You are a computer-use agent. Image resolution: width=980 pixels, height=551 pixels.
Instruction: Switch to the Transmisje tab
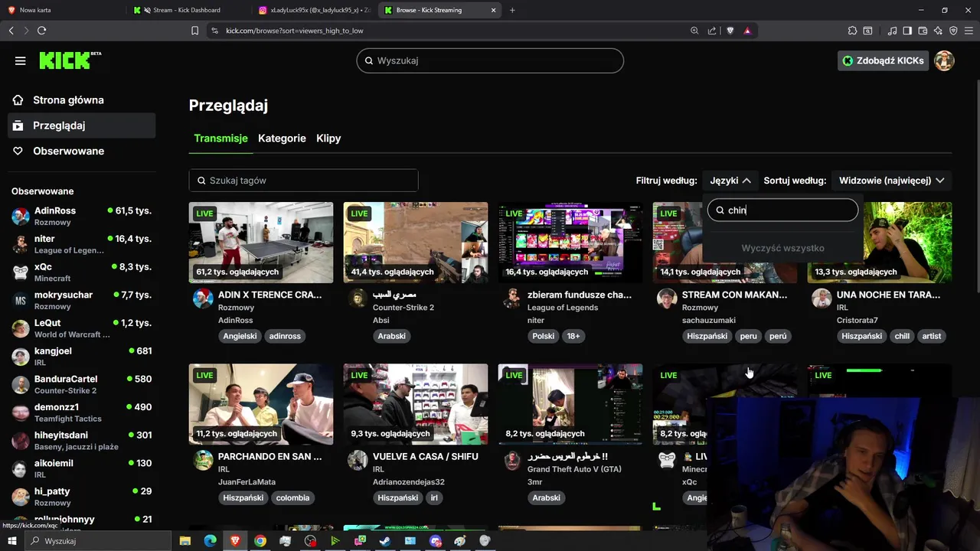point(220,139)
